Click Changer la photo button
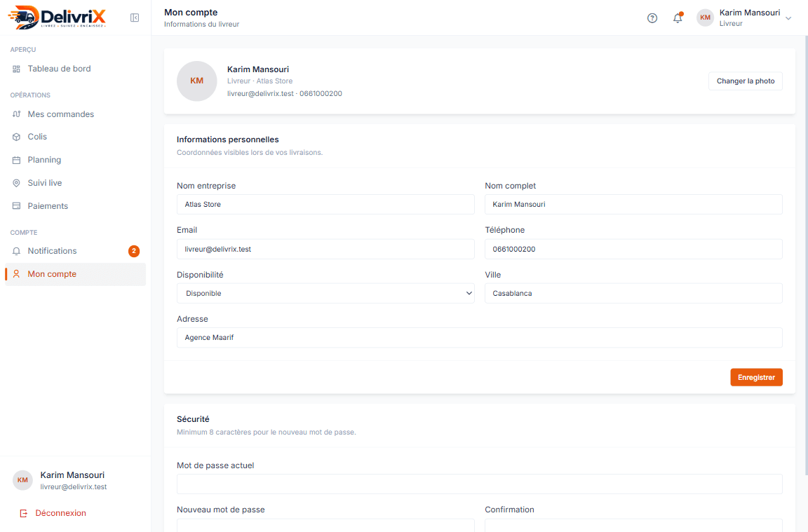The width and height of the screenshot is (808, 532). pyautogui.click(x=746, y=81)
